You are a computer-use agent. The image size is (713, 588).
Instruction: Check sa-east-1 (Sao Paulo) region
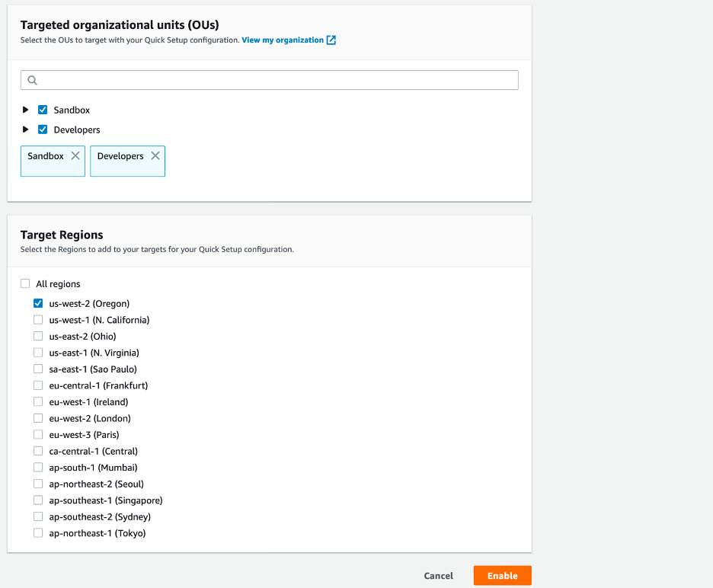coord(38,369)
